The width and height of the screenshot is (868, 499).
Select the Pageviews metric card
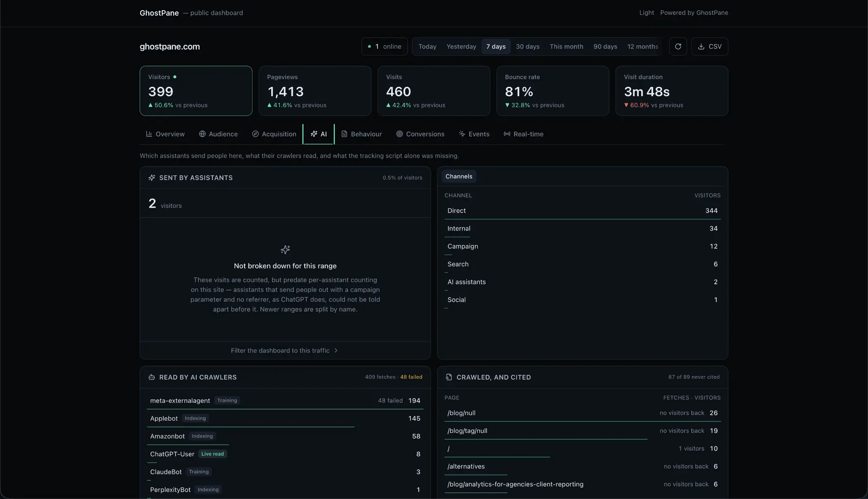[315, 91]
